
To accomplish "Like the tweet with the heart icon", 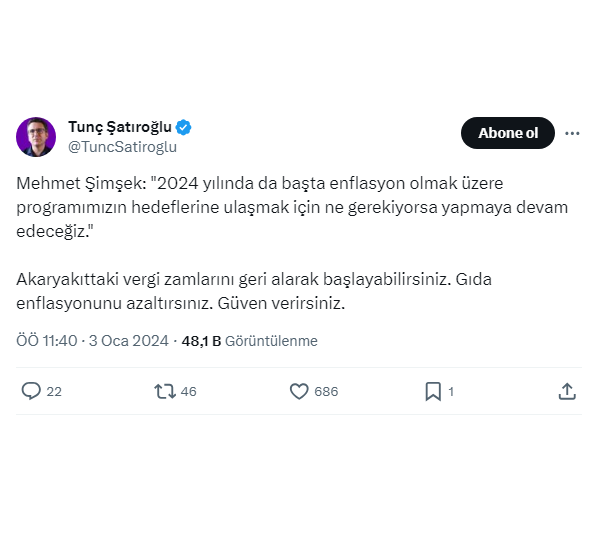I will point(299,391).
